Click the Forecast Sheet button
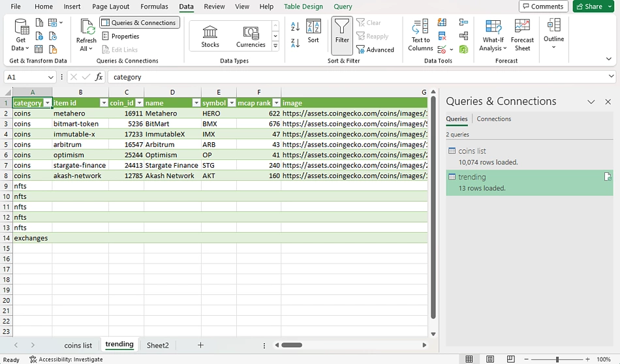Screen dimensions: 620x364 click(522, 36)
